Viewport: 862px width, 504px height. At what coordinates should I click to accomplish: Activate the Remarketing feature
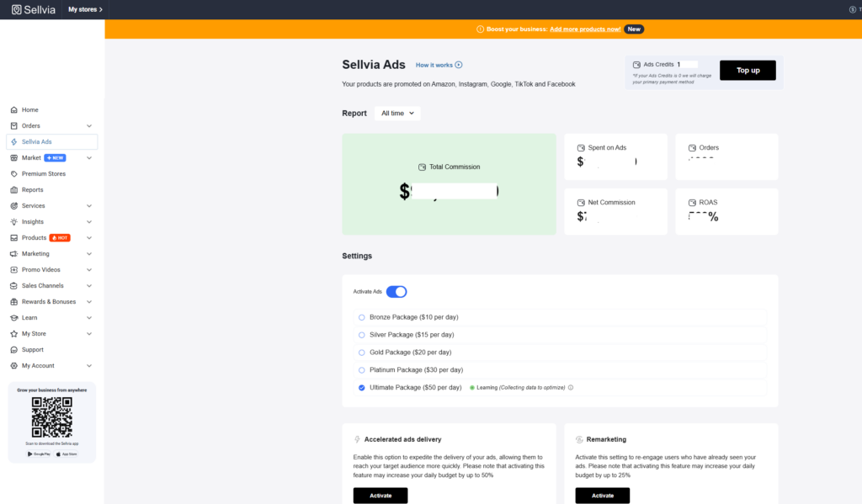pos(603,496)
